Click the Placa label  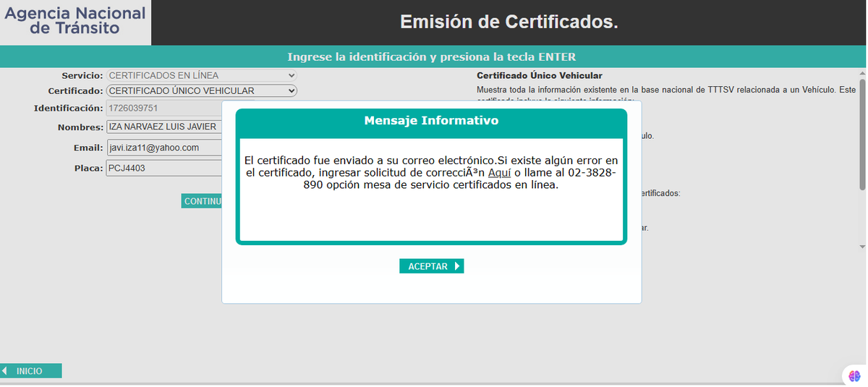pyautogui.click(x=90, y=168)
